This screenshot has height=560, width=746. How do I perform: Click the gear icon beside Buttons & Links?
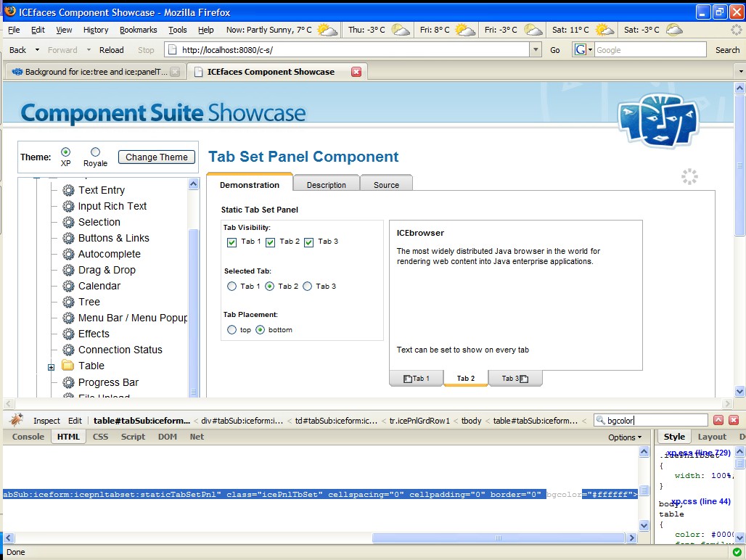[68, 238]
